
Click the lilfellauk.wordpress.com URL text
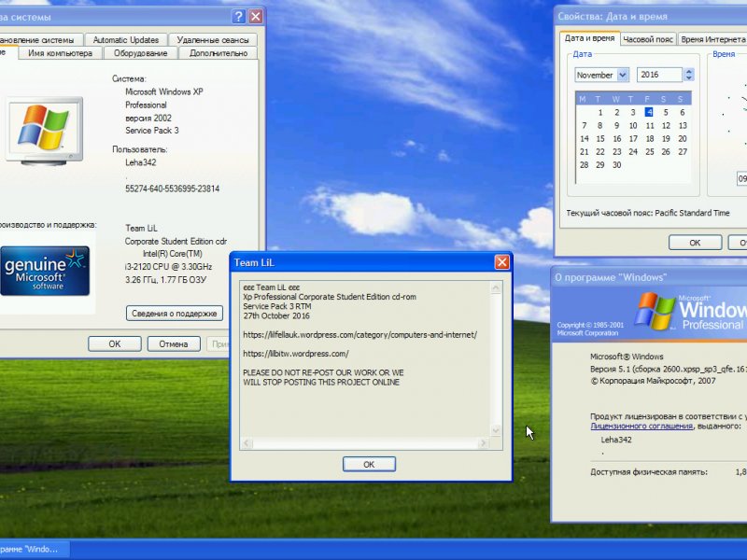360,335
